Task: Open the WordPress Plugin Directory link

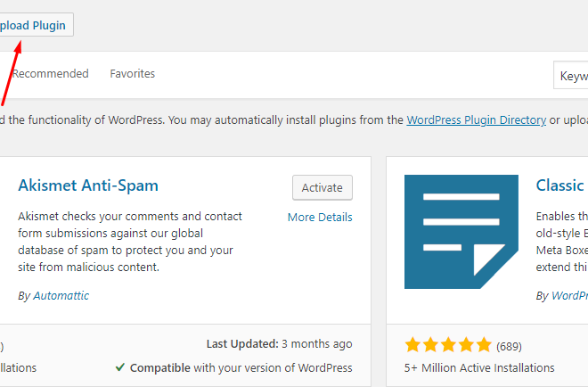Action: pos(477,120)
